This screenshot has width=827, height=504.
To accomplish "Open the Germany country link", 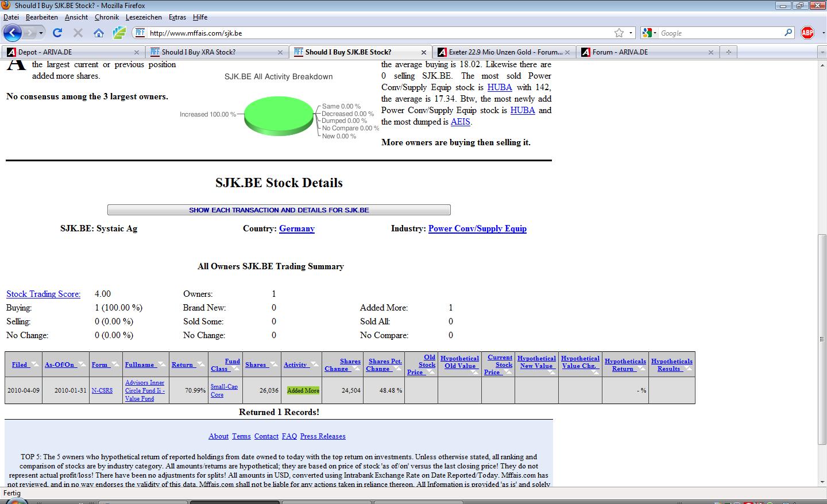I will click(296, 228).
